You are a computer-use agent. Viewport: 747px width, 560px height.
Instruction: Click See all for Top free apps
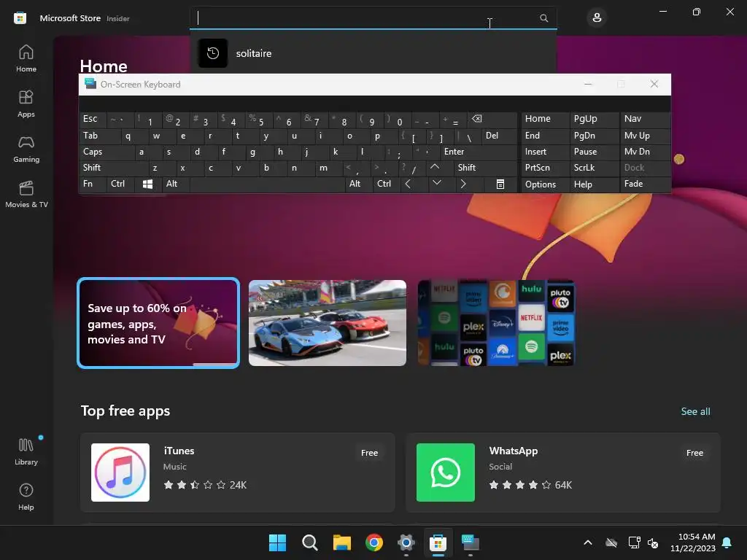pyautogui.click(x=695, y=411)
